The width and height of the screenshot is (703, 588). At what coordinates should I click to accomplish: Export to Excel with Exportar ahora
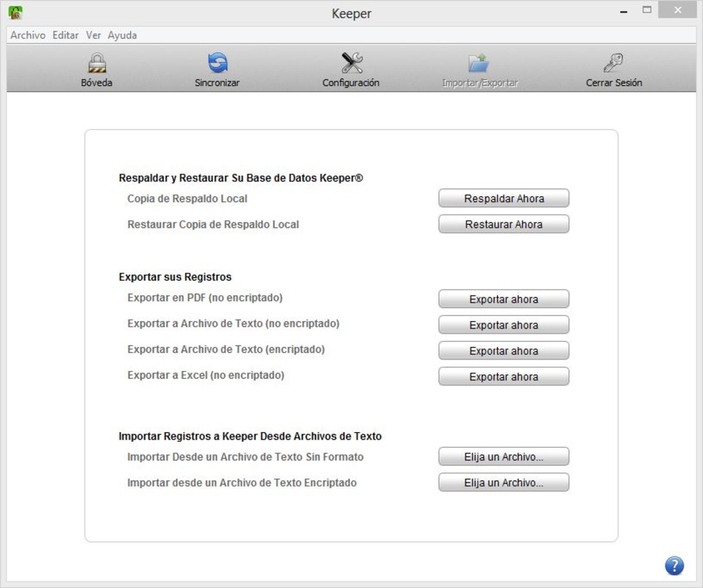coord(504,376)
